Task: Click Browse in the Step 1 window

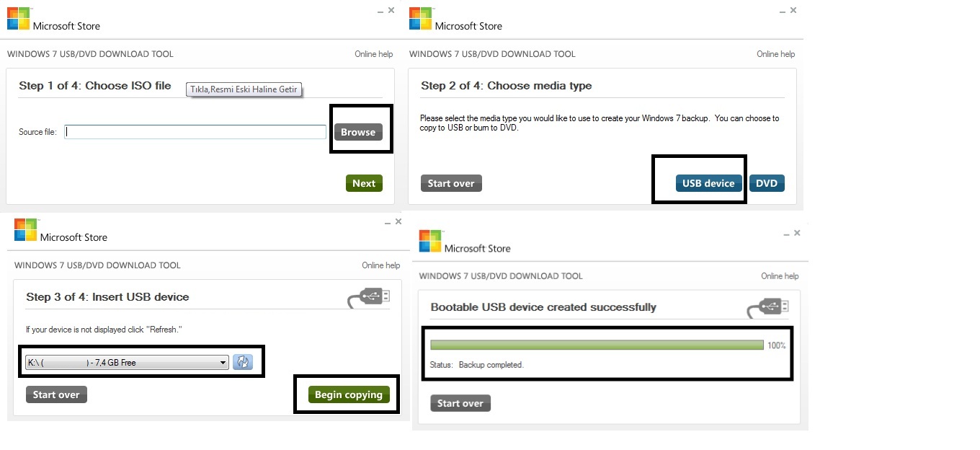Action: [x=358, y=132]
